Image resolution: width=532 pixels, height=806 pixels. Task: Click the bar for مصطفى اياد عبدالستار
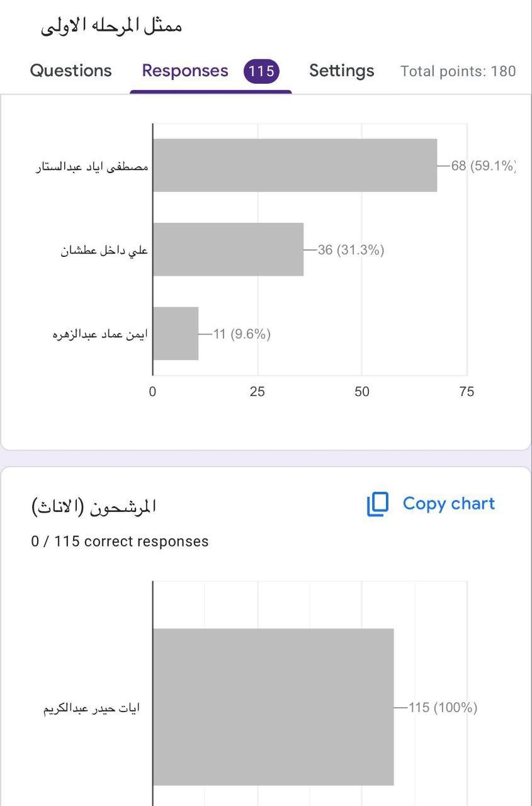[295, 166]
